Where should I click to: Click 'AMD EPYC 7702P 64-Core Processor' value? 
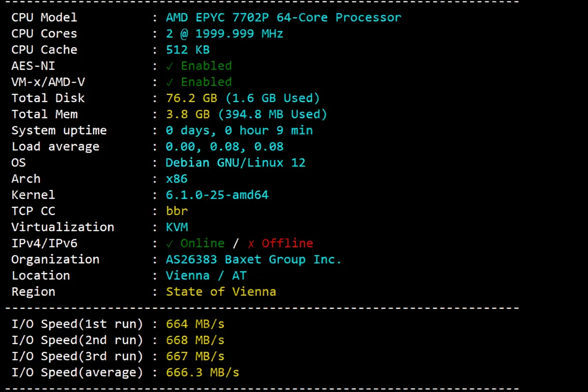[x=284, y=17]
